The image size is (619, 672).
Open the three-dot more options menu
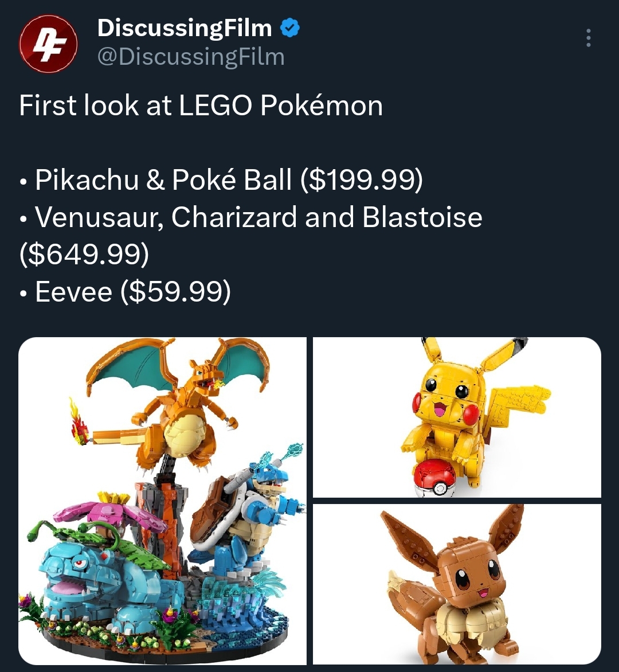point(589,38)
